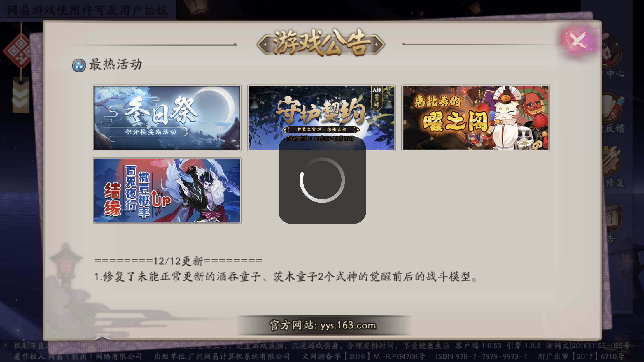
Task: Click the 游戏公告 title emblem
Action: pyautogui.click(x=321, y=43)
